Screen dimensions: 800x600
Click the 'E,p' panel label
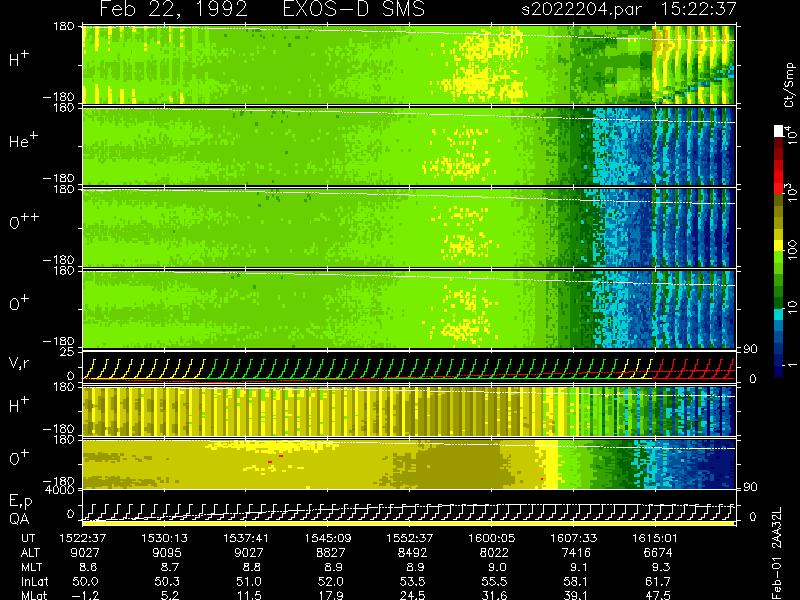tap(20, 502)
